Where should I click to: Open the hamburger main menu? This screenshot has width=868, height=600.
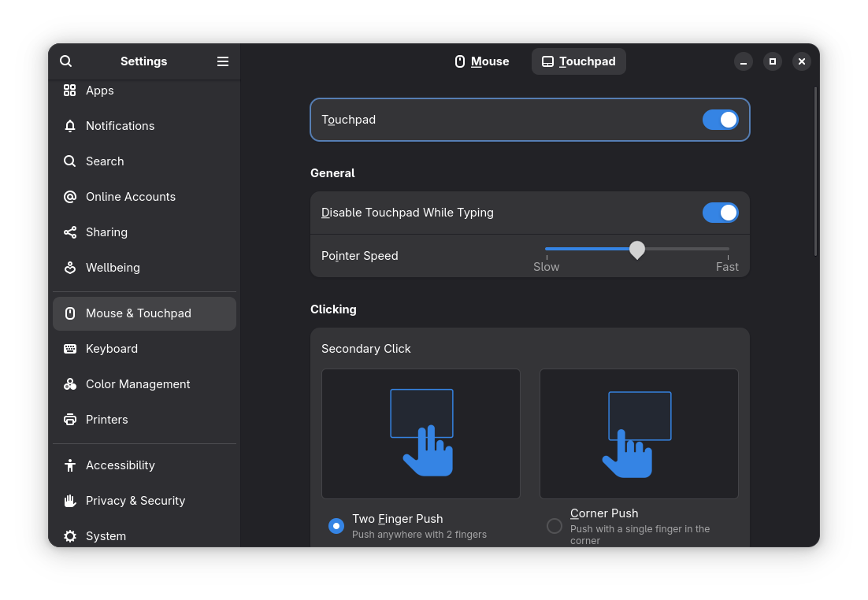pos(223,61)
